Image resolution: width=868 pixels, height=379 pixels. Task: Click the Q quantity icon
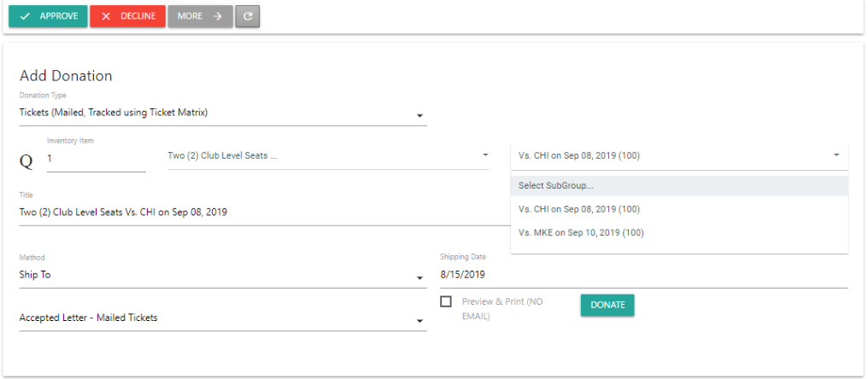tap(26, 160)
